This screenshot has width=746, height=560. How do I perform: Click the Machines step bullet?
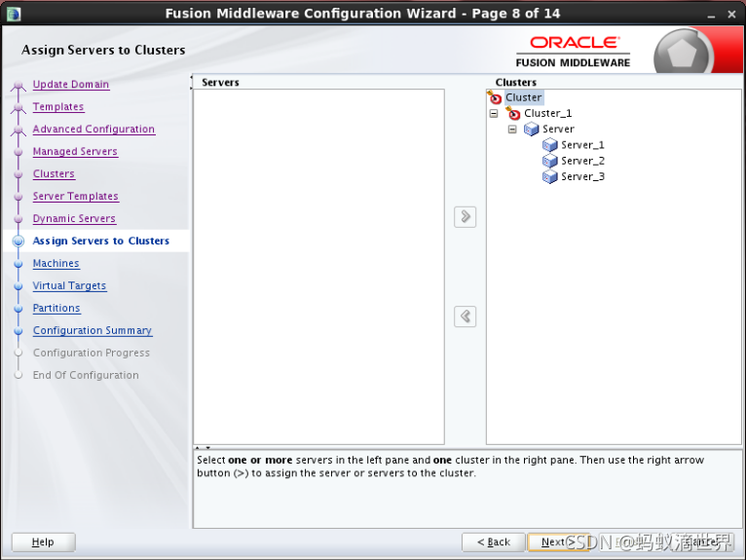click(x=19, y=264)
